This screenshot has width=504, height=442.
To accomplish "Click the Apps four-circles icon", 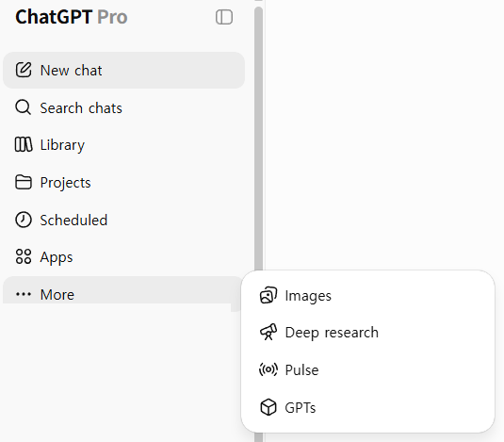I will 24,256.
